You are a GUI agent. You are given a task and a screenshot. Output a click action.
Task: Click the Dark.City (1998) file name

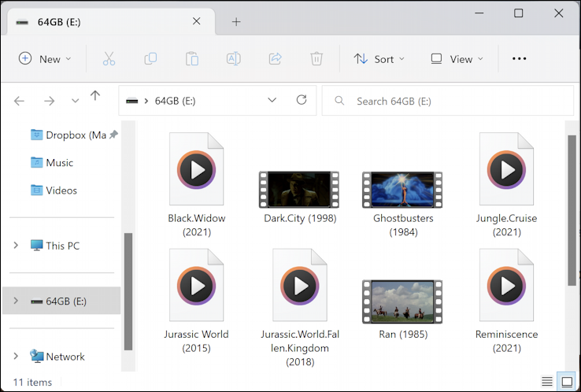(x=300, y=218)
